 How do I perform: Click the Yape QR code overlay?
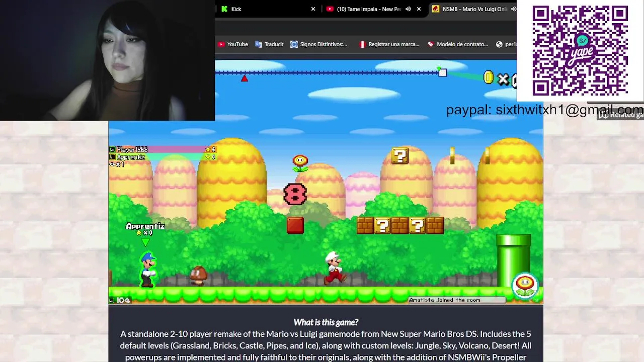point(580,50)
